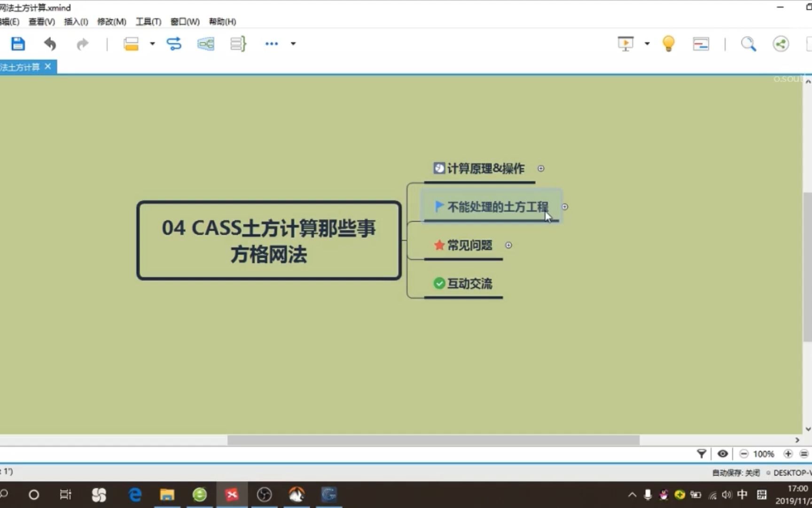Click the Redo arrow icon
Image resolution: width=812 pixels, height=508 pixels.
pyautogui.click(x=82, y=44)
